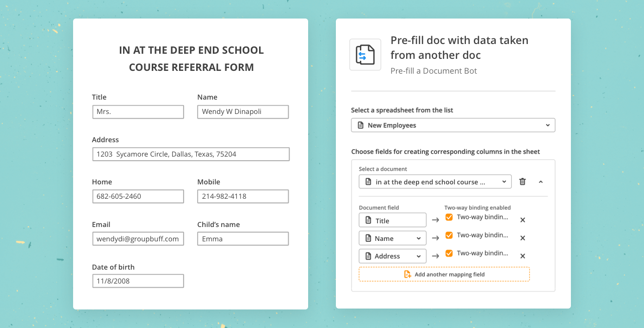The image size is (644, 328).
Task: Collapse the document mapping section chevron
Action: 540,182
